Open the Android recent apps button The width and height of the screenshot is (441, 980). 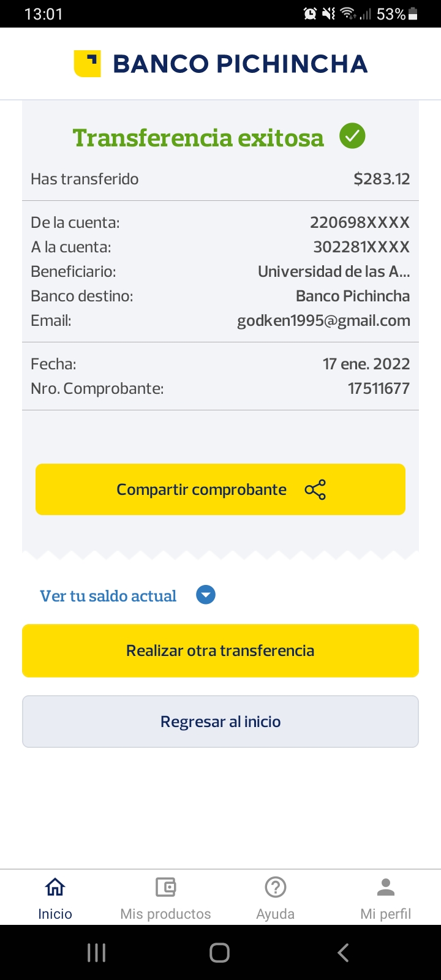[97, 952]
